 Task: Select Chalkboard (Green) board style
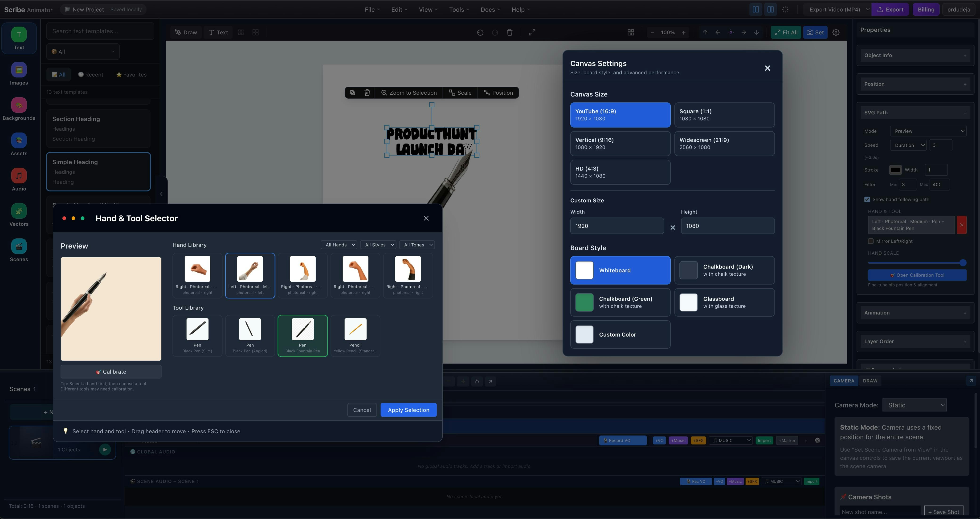tap(620, 302)
